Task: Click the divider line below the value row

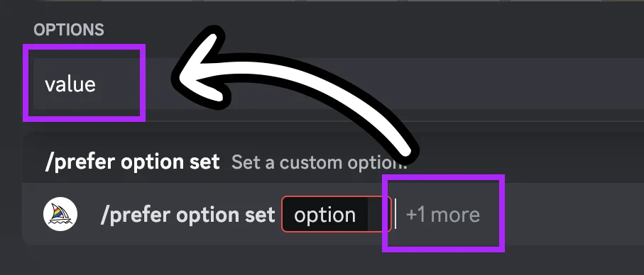Action: (x=333, y=121)
